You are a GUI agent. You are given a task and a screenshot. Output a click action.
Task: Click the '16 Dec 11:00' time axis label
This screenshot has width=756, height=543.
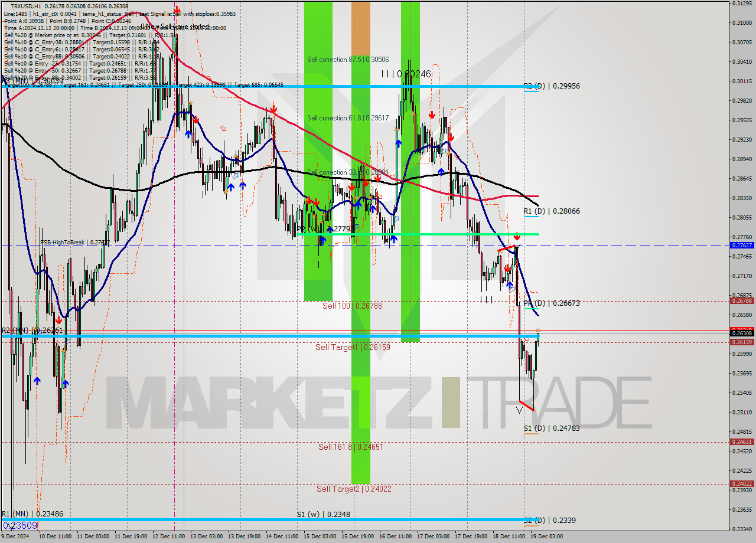395,537
